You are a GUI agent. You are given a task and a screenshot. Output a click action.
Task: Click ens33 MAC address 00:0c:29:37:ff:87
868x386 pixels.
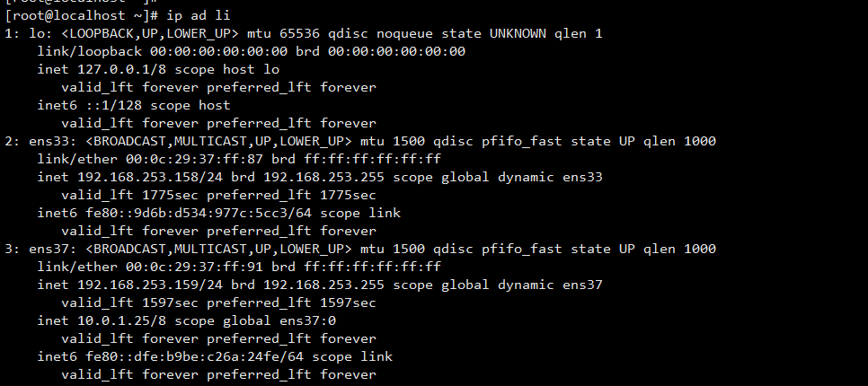194,159
